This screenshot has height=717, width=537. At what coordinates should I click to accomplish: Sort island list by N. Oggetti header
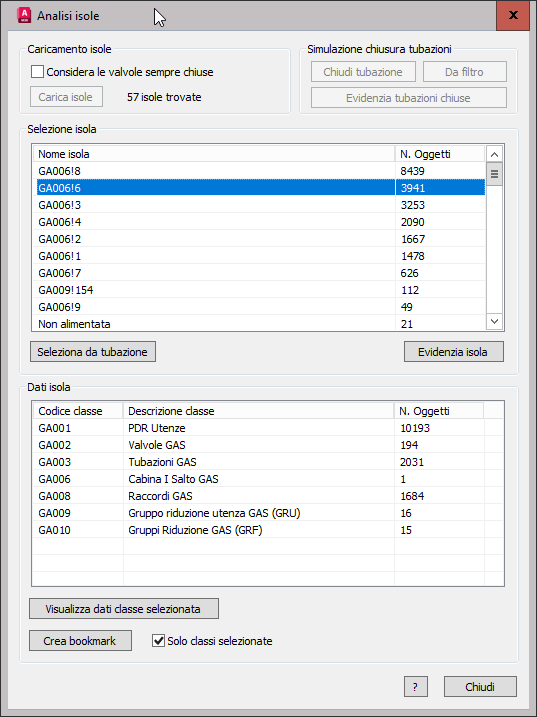pyautogui.click(x=440, y=154)
